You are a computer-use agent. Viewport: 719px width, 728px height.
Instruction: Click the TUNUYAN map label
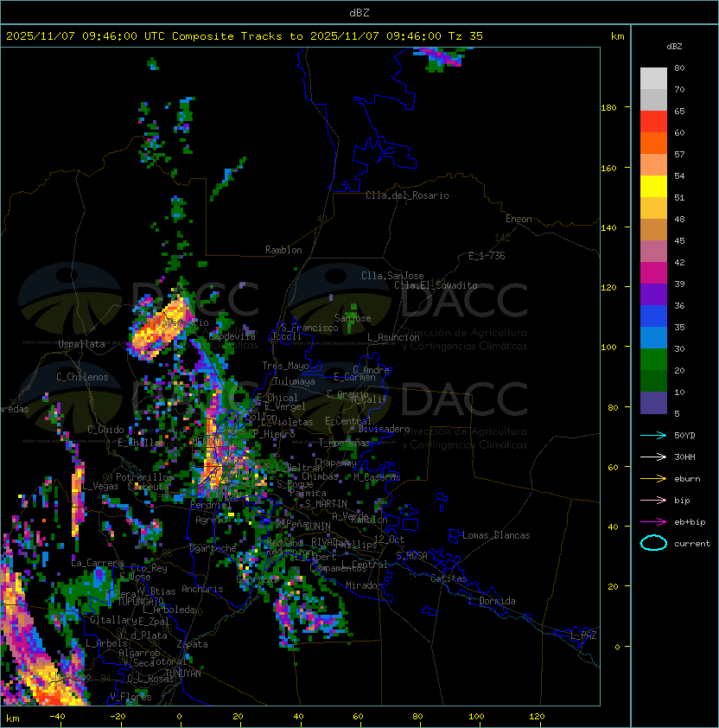click(x=183, y=674)
